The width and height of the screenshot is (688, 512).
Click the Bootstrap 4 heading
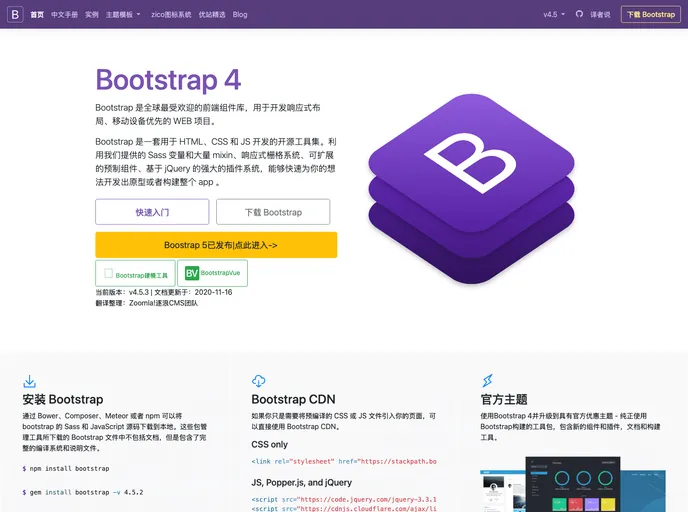tap(168, 80)
